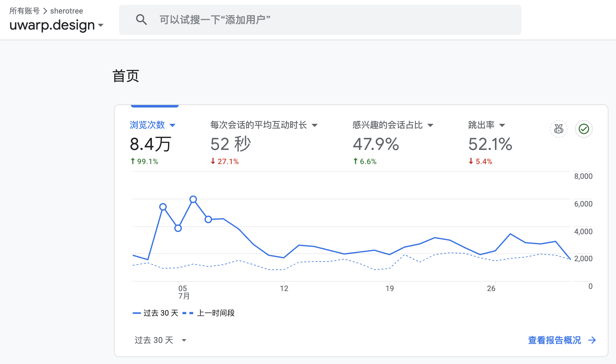Screen dimensions: 616x364
Task: Expand the 浏览次数 metric dropdown
Action: [172, 125]
